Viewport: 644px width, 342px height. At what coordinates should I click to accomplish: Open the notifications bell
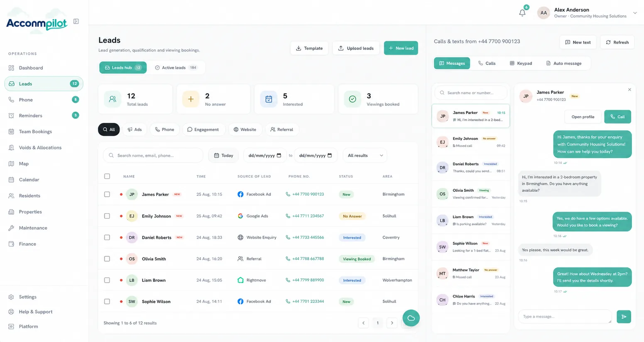[x=522, y=13]
